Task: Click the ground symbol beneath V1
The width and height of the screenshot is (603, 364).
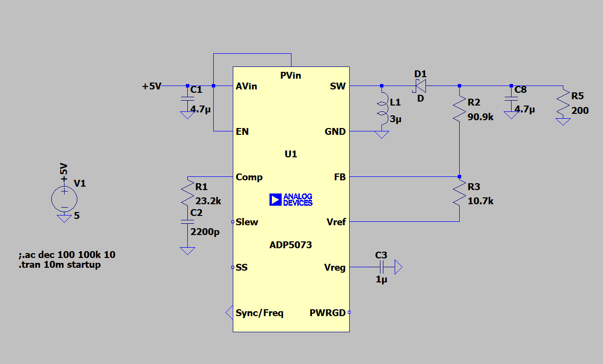Action: [x=64, y=218]
